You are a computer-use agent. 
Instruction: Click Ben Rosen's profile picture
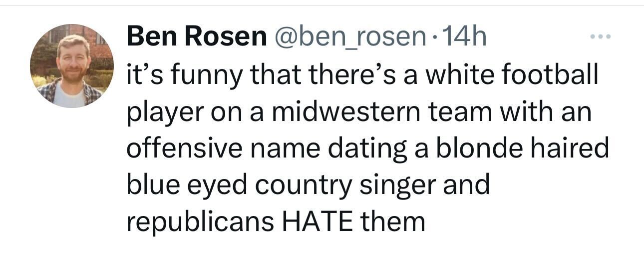[x=71, y=65]
